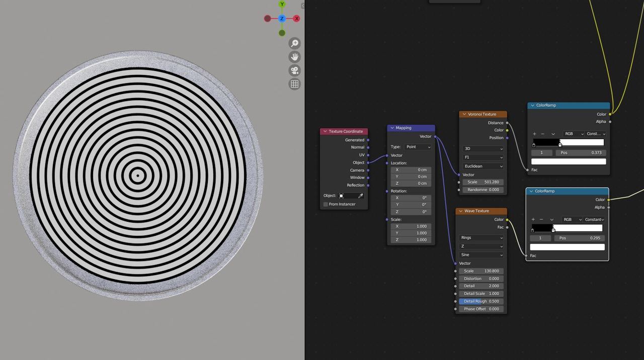Click the upper ColorRamp Alpha output socket
The width and height of the screenshot is (644, 360).
pyautogui.click(x=610, y=122)
